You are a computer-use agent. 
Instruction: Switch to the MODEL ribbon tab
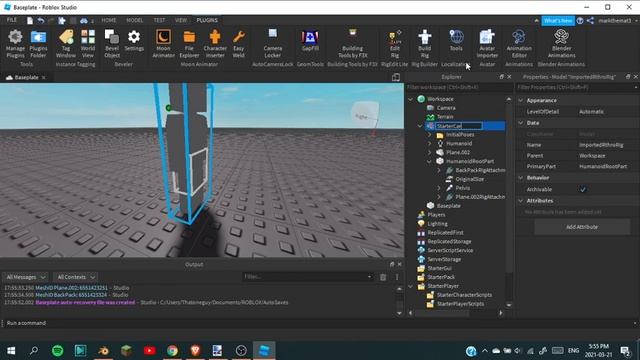134,20
